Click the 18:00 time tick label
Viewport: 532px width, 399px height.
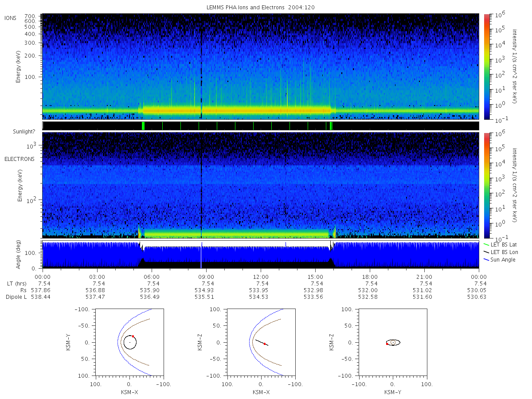(x=370, y=276)
